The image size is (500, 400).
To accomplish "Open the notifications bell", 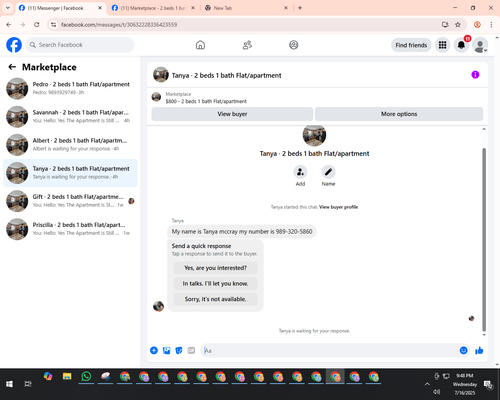I will pos(461,45).
